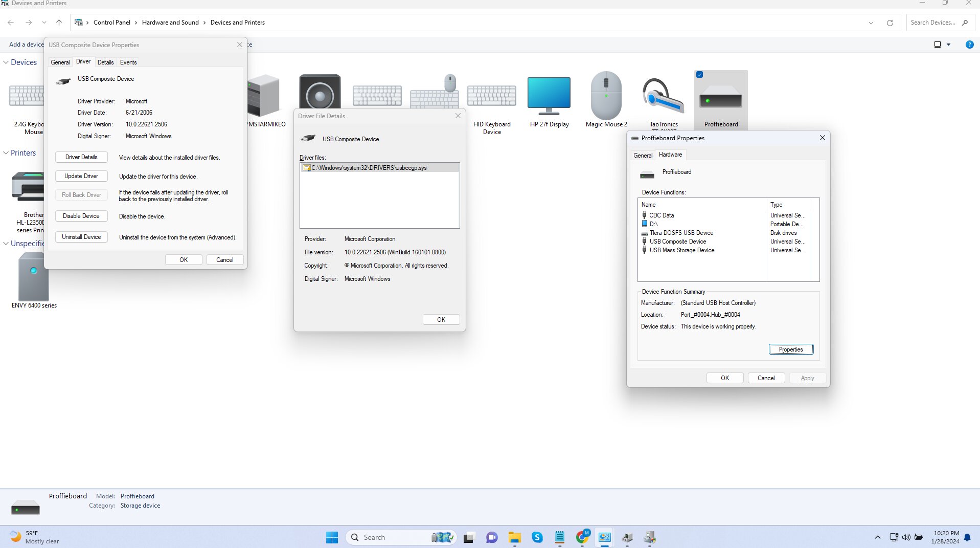Select the Magic Mouse 2 device icon
Screen dimensions: 980x548
pos(606,96)
